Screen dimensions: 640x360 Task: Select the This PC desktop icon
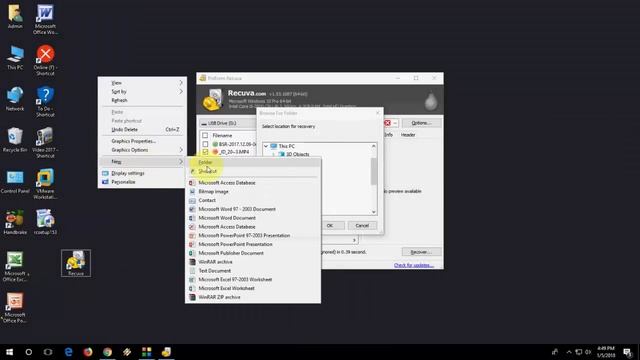point(15,58)
